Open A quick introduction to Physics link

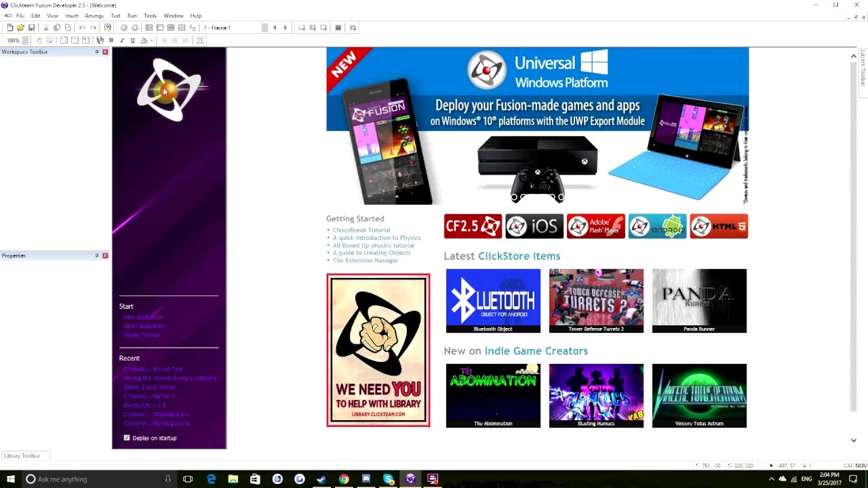pos(376,238)
